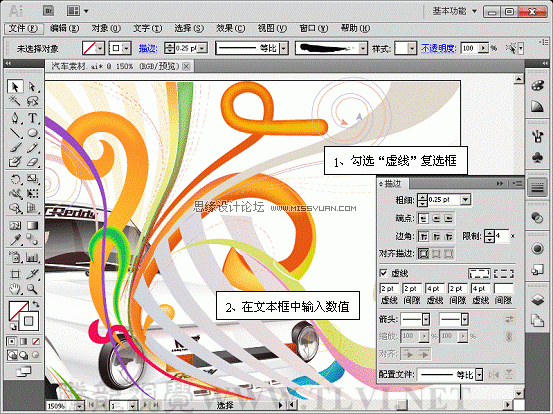Click the Fill swatch in the toolbox
The width and height of the screenshot is (553, 414).
[18, 310]
